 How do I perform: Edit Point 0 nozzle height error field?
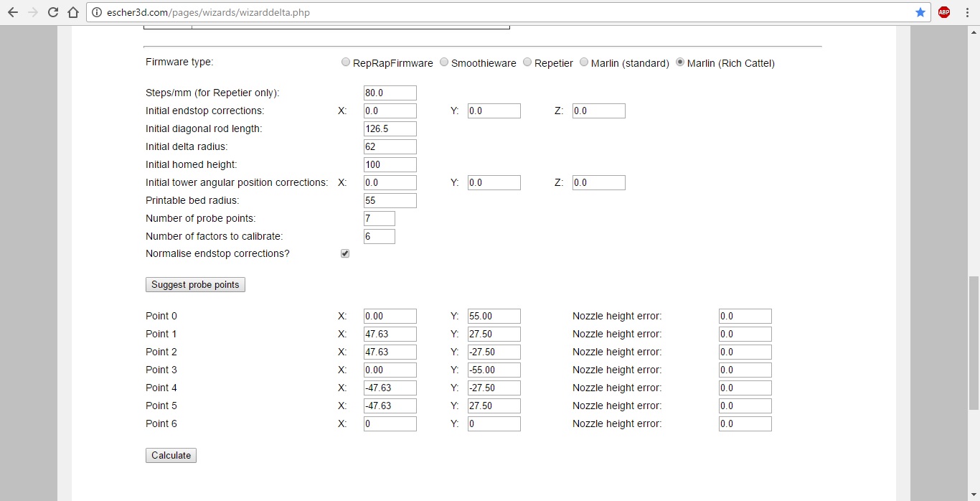click(745, 317)
